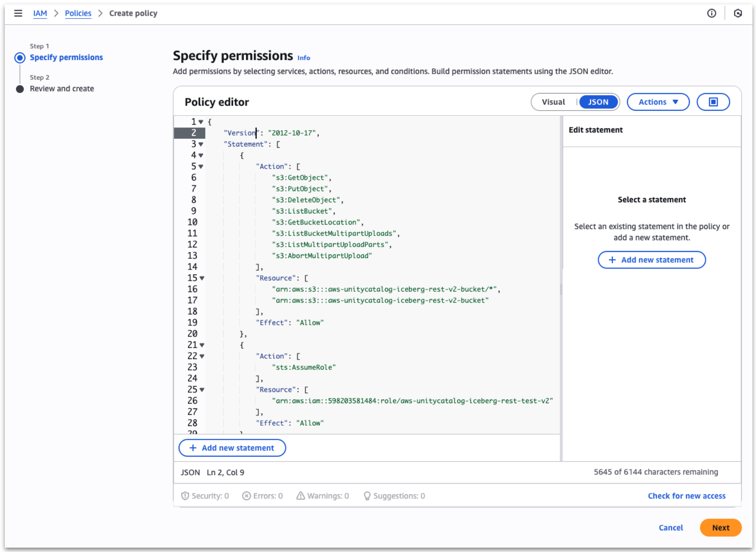
Task: Click the Errors icon in status bar
Action: point(247,495)
